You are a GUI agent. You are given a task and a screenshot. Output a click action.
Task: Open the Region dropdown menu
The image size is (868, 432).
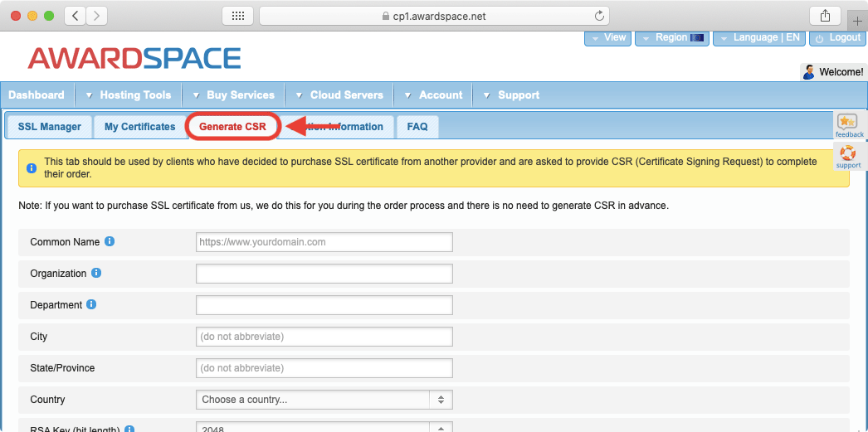pyautogui.click(x=671, y=38)
